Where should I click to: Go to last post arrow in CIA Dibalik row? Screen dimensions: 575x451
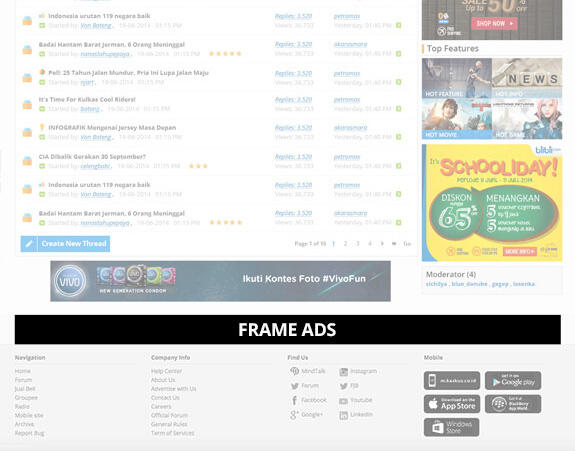[399, 166]
